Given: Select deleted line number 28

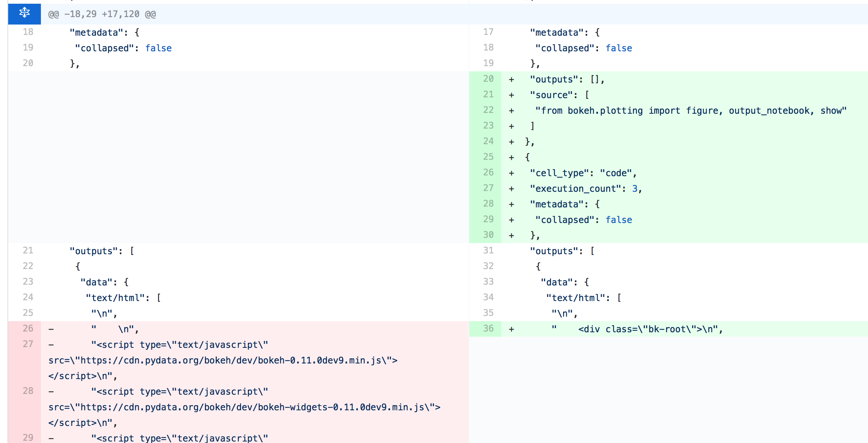Looking at the screenshot, I should pos(28,391).
